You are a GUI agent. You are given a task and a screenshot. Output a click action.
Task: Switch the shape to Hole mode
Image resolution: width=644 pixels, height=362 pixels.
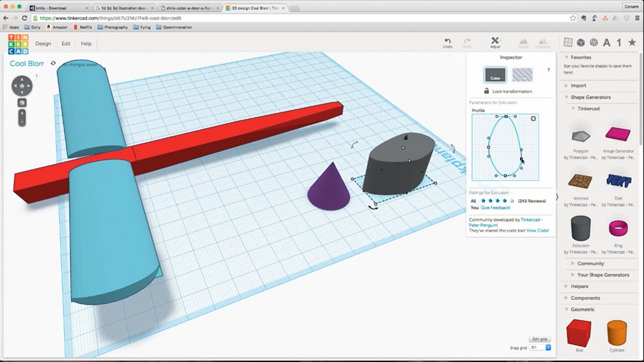click(522, 75)
